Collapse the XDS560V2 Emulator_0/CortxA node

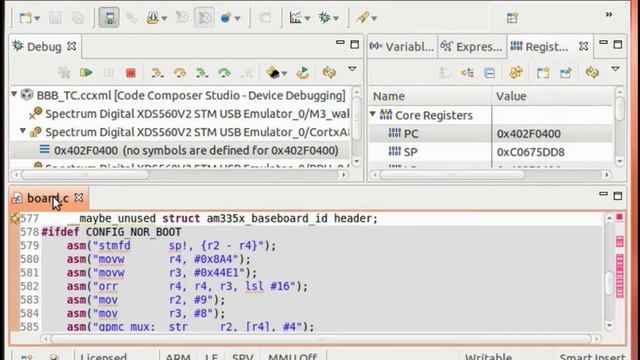[x=23, y=131]
